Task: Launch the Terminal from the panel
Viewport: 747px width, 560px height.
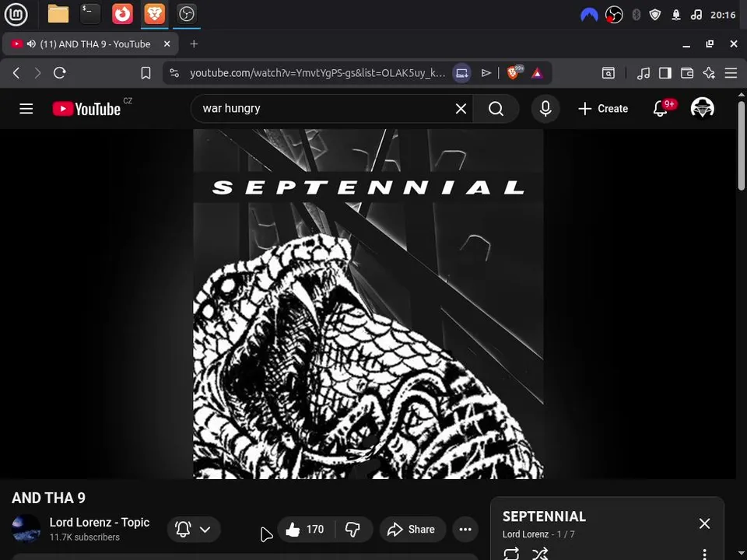Action: point(90,14)
